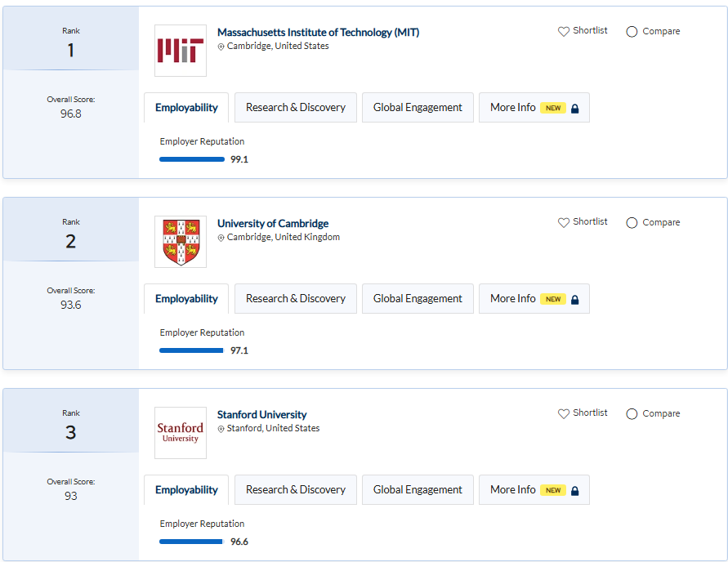
Task: Toggle the Compare radio for University of Cambridge
Action: point(632,223)
